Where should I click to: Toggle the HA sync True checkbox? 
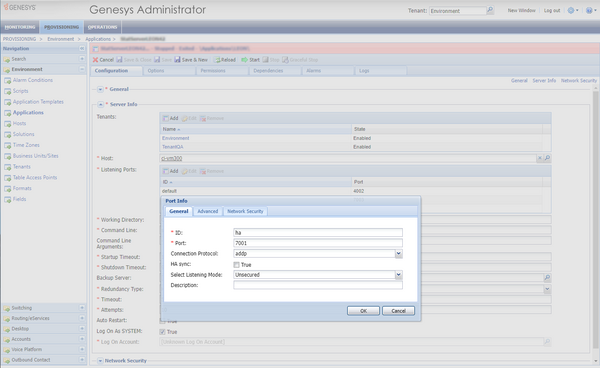pyautogui.click(x=236, y=265)
